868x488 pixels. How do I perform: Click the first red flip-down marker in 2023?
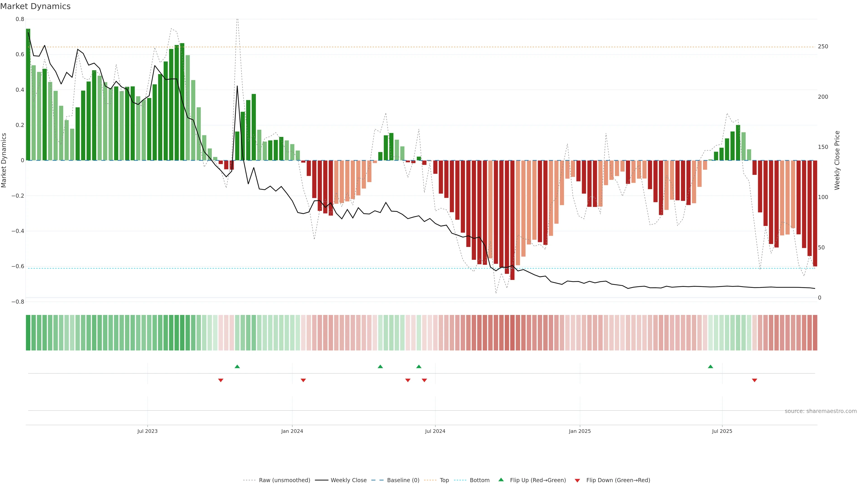click(x=221, y=380)
